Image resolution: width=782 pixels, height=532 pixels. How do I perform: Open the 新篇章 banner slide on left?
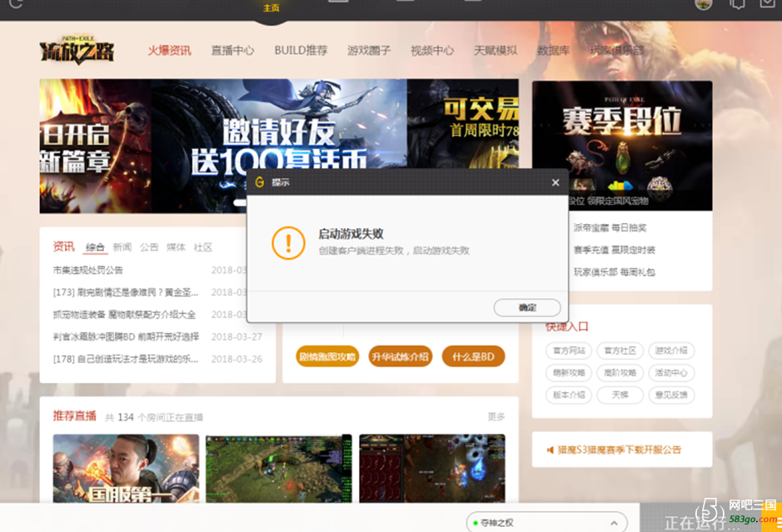coord(95,146)
